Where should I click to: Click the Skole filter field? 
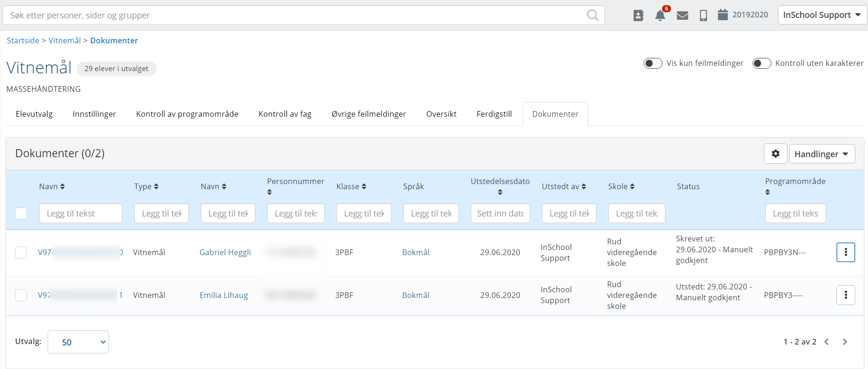(x=637, y=213)
